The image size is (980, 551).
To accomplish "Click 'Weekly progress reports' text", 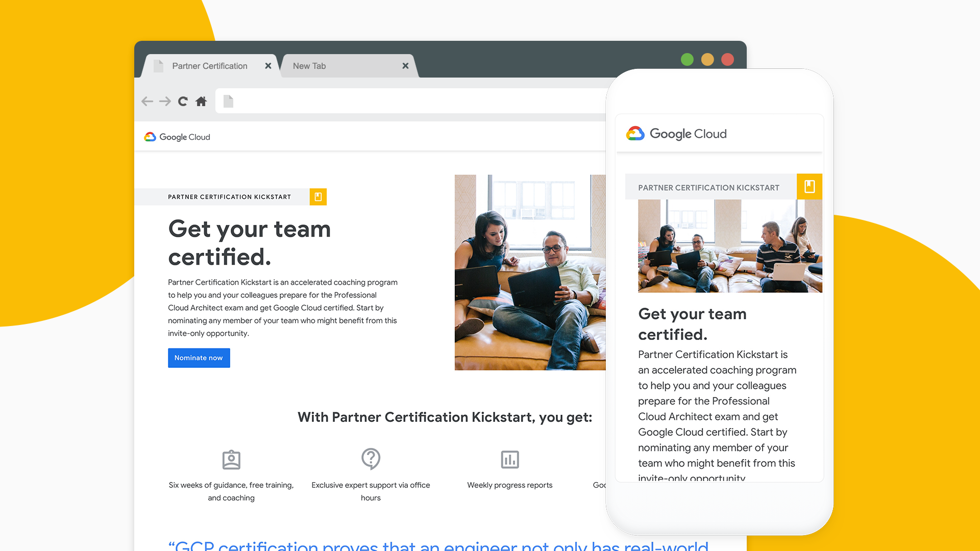I will [510, 485].
